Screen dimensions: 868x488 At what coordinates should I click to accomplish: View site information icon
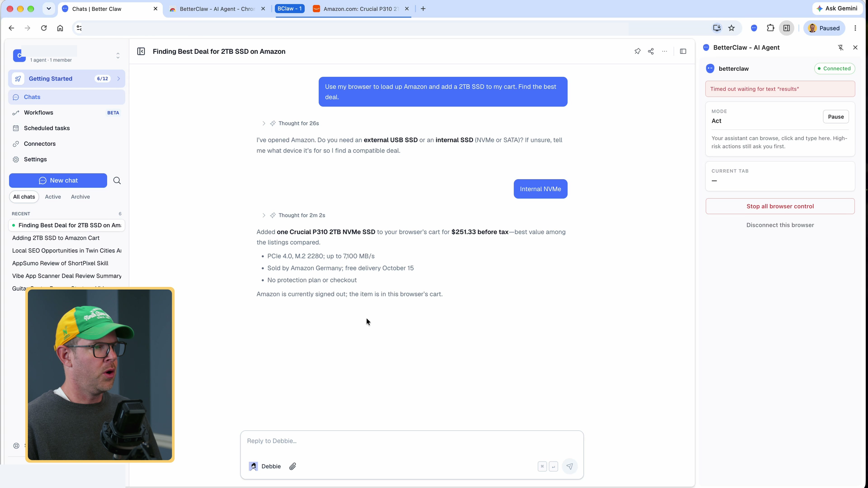click(79, 28)
